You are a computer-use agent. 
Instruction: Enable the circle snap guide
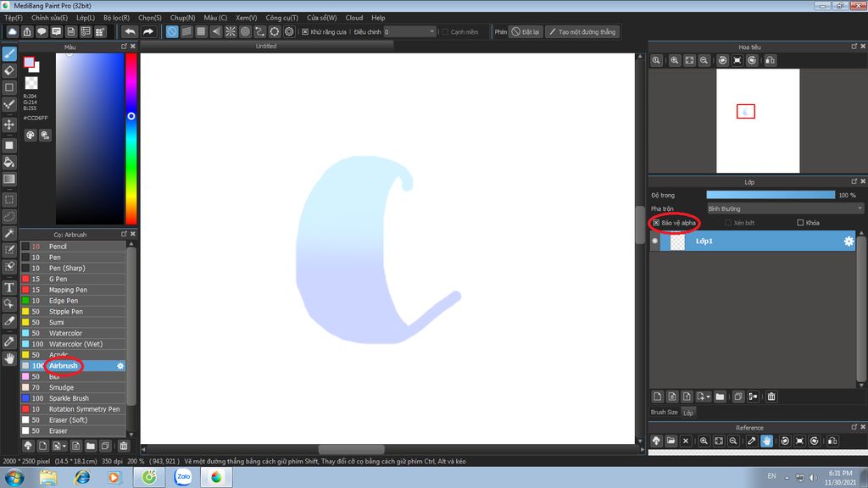pyautogui.click(x=245, y=31)
